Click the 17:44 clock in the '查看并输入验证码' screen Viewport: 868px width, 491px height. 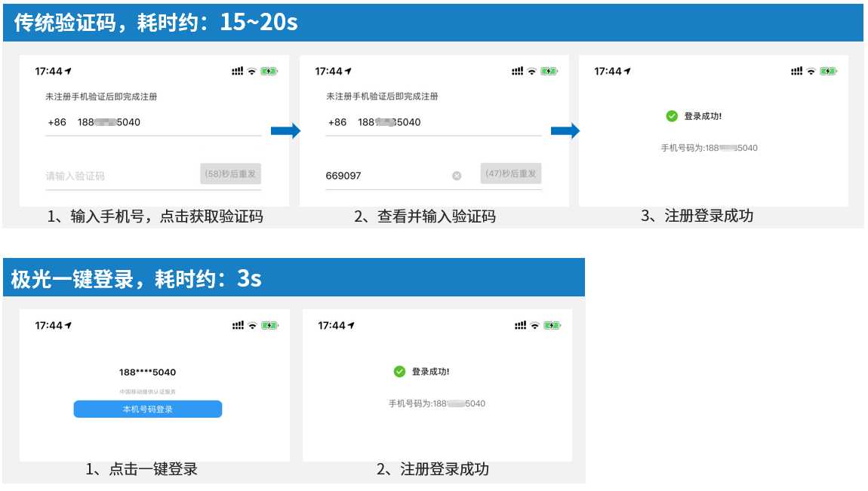point(329,72)
